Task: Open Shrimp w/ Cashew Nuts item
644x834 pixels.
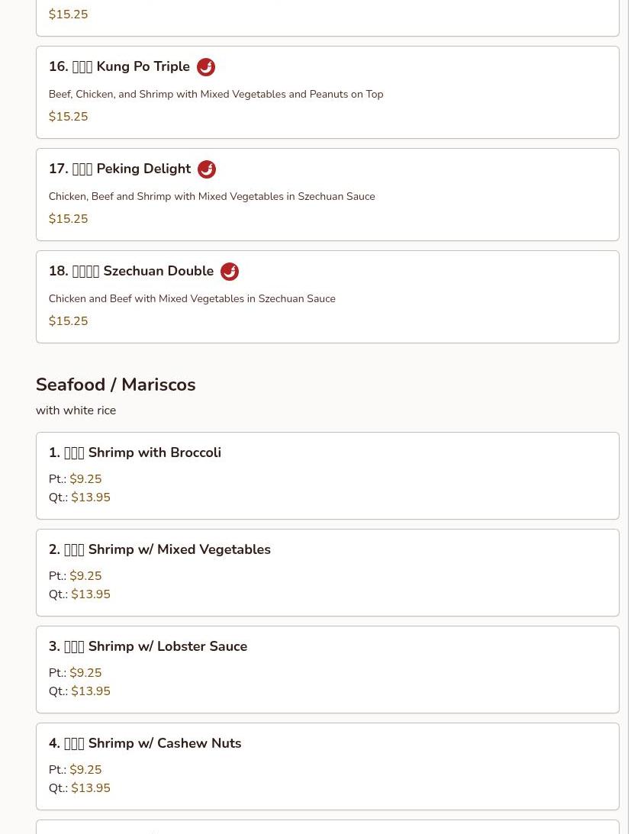Action: [x=145, y=744]
